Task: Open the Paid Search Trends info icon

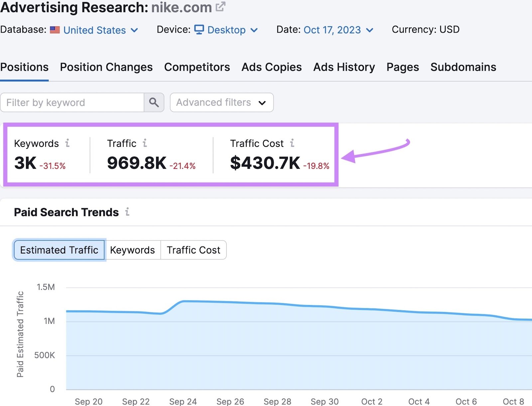Action: (x=127, y=212)
